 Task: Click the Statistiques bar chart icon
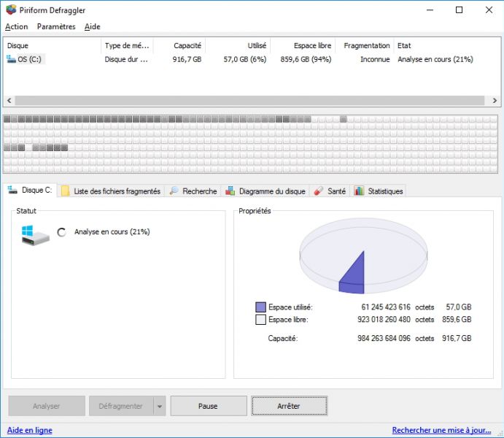[x=359, y=191]
